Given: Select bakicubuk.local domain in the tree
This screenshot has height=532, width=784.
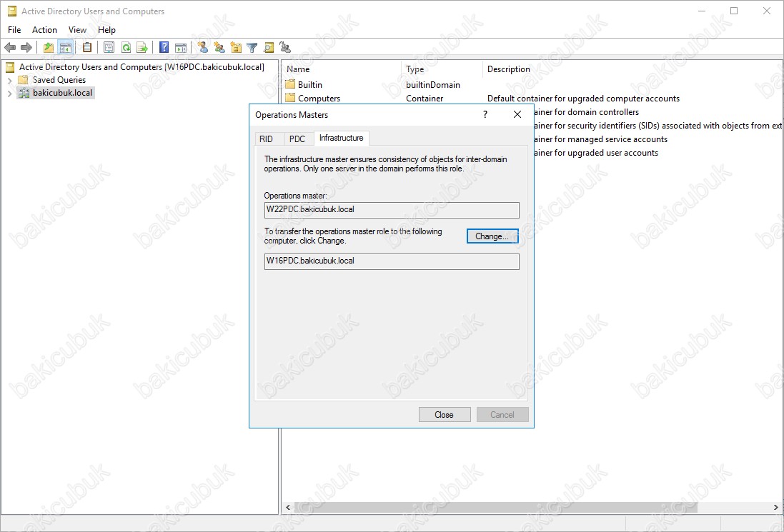Looking at the screenshot, I should (x=62, y=93).
